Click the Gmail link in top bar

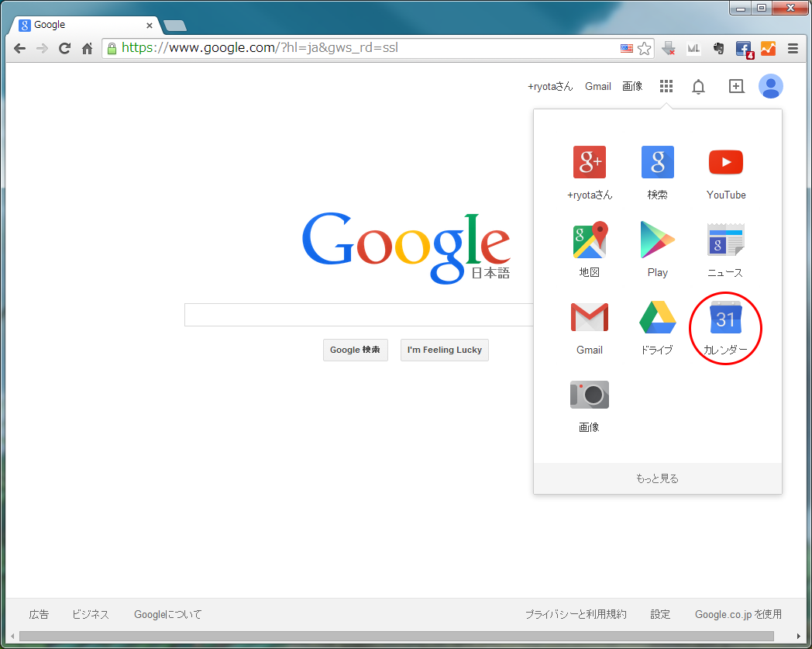[x=598, y=87]
